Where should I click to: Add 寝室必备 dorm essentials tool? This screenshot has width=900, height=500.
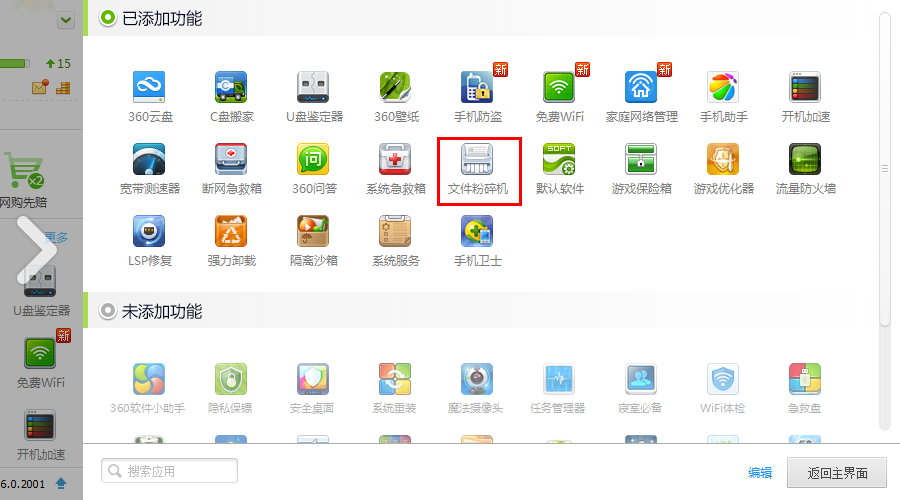[x=640, y=389]
